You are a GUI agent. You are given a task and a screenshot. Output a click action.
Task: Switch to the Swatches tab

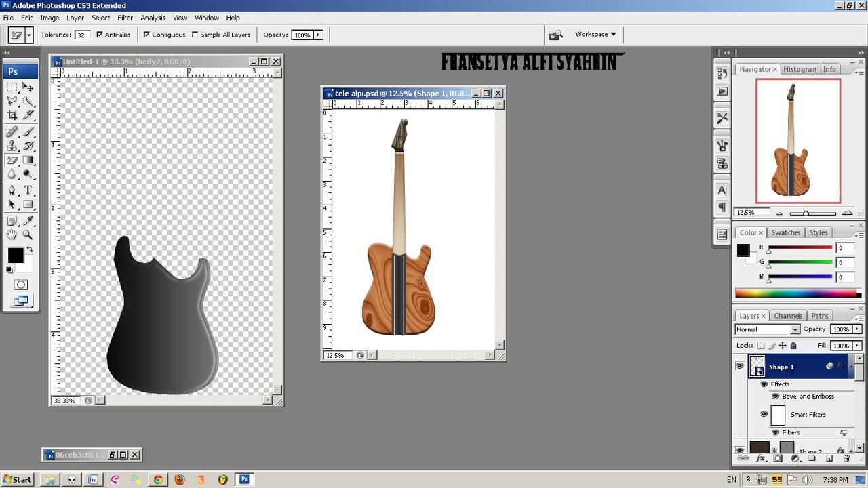point(785,232)
